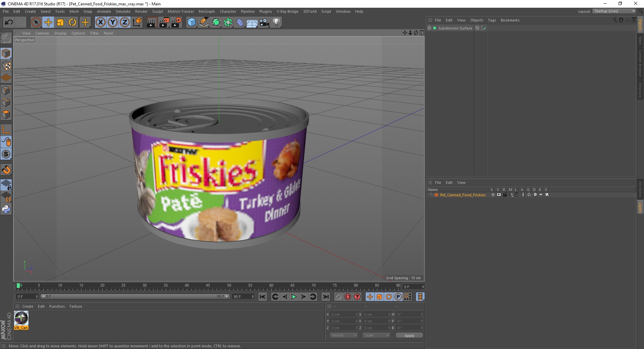Render the active view
Image resolution: width=644 pixels, height=349 pixels.
click(x=152, y=22)
